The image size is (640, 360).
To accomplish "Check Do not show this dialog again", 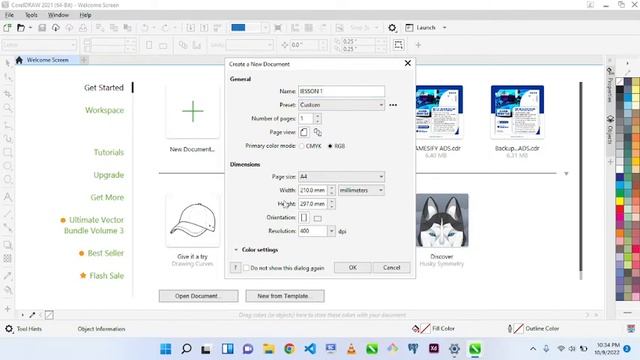I will coord(246,268).
